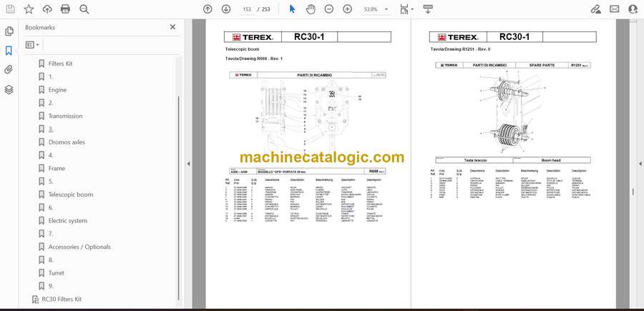Click the page number field showing 153
Screen dimensions: 644x311
(x=247, y=9)
